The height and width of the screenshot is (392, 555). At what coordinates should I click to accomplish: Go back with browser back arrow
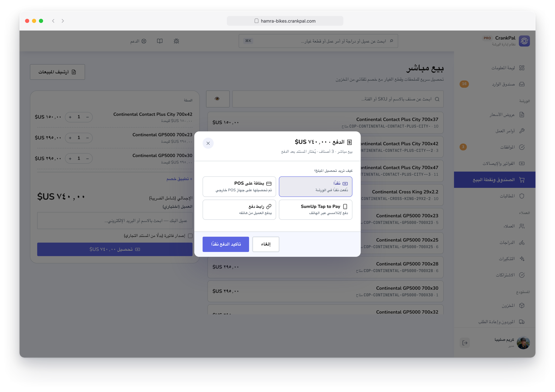pos(53,21)
